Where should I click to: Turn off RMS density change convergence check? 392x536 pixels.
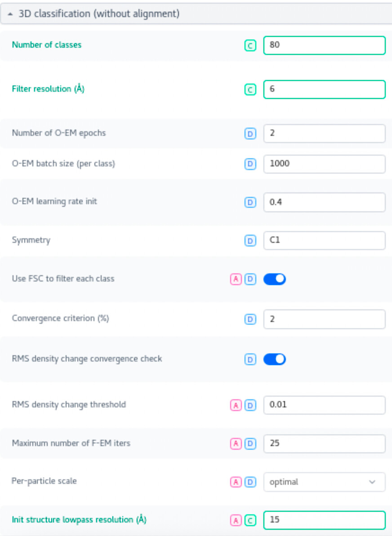click(275, 359)
